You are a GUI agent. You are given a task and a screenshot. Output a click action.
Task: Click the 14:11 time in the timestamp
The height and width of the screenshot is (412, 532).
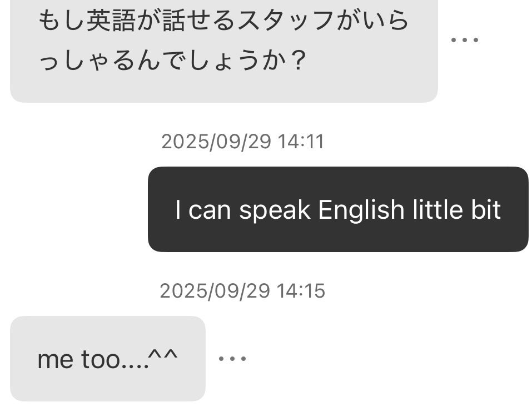coord(300,142)
